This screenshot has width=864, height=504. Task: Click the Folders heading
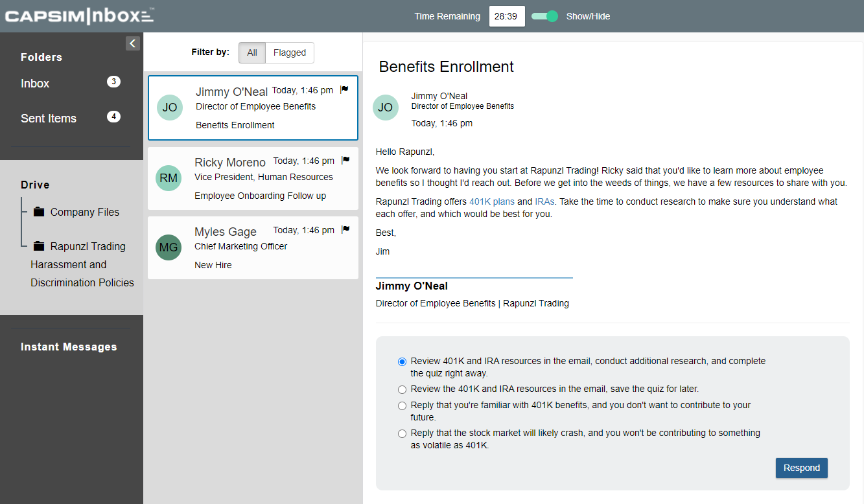coord(41,58)
